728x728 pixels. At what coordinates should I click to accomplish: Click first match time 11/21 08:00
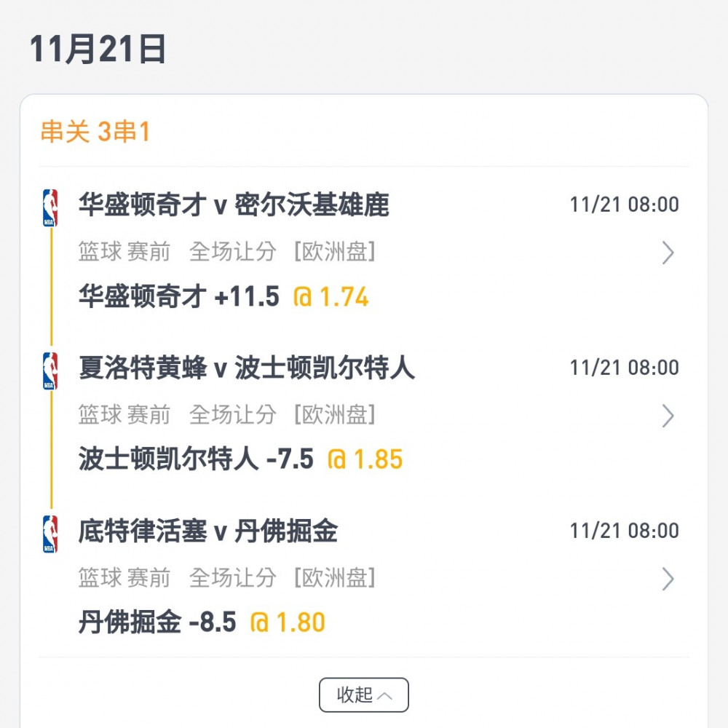coord(625,205)
